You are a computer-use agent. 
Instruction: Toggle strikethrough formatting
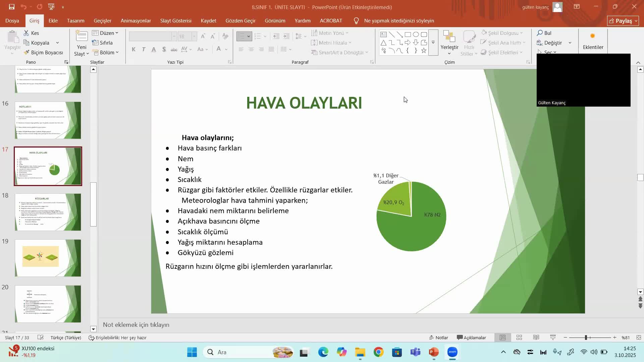(x=174, y=49)
